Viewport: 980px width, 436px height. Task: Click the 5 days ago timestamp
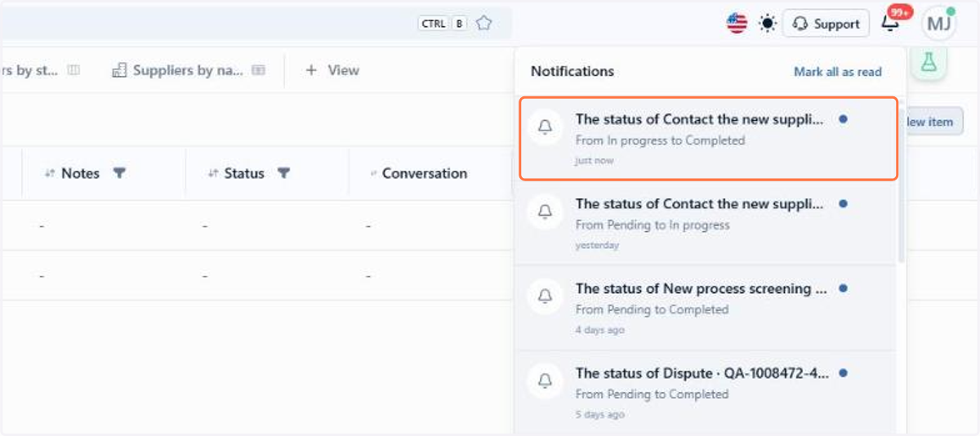[599, 415]
